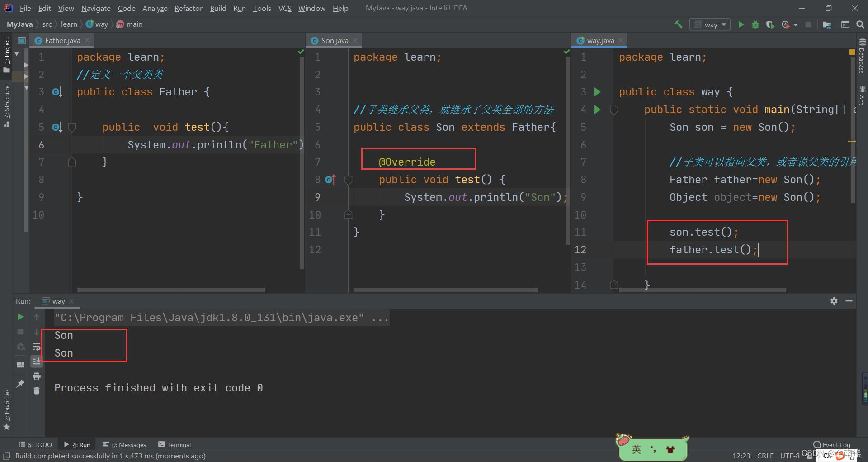Click the run gutter arrow beside class way
868x462 pixels.
click(x=598, y=92)
